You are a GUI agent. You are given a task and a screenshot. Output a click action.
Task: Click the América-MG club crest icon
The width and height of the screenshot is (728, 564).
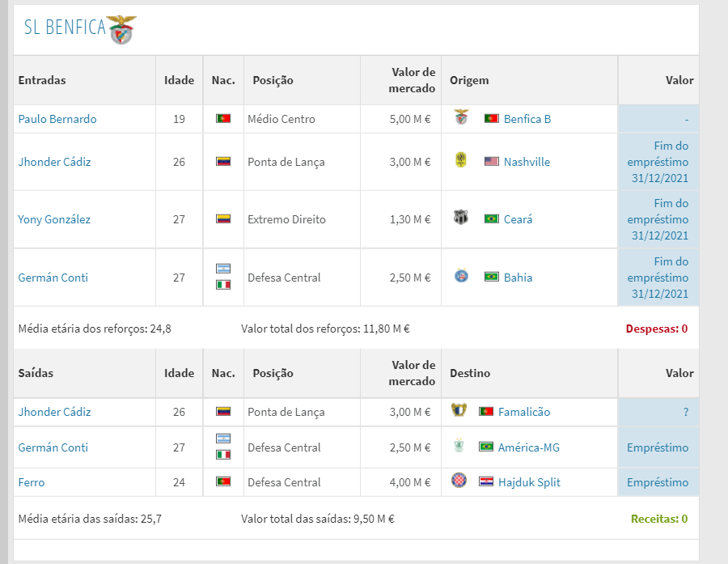[x=459, y=446]
